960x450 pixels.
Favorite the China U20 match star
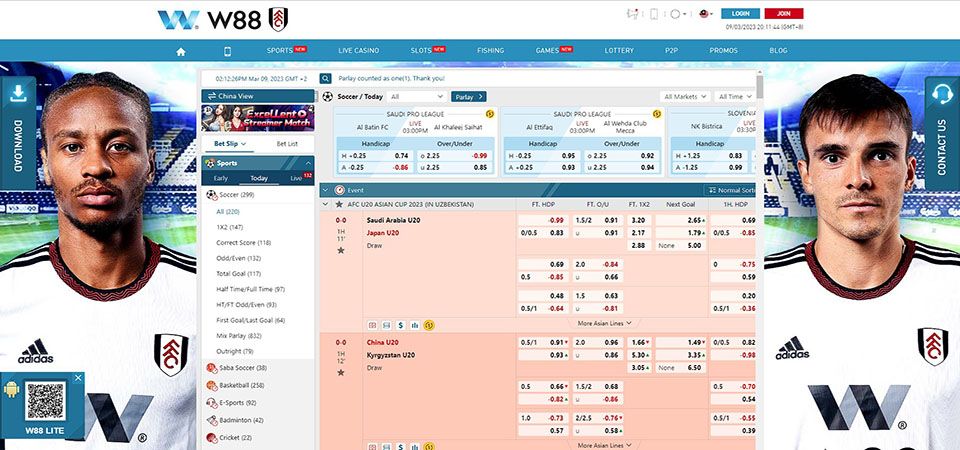coord(340,372)
